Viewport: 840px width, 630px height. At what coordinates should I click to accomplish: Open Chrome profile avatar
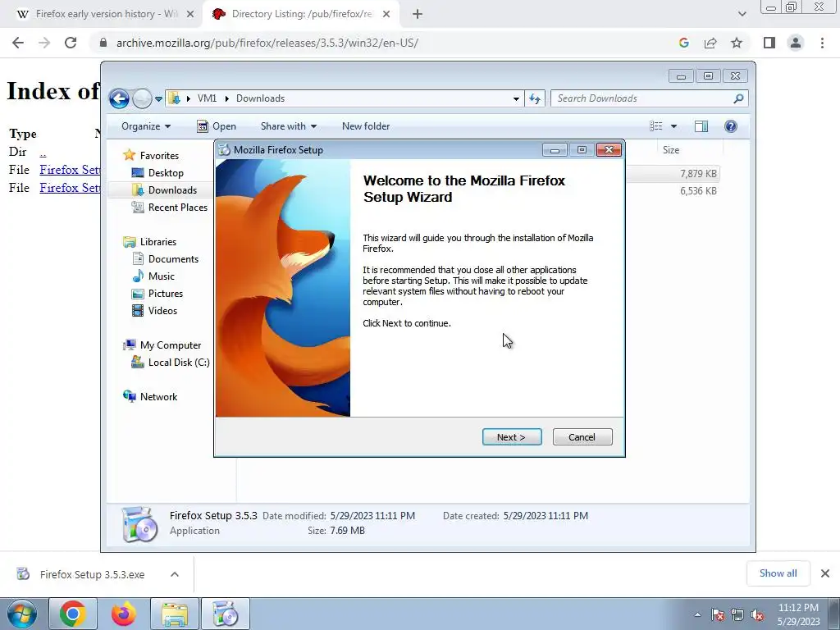point(796,43)
